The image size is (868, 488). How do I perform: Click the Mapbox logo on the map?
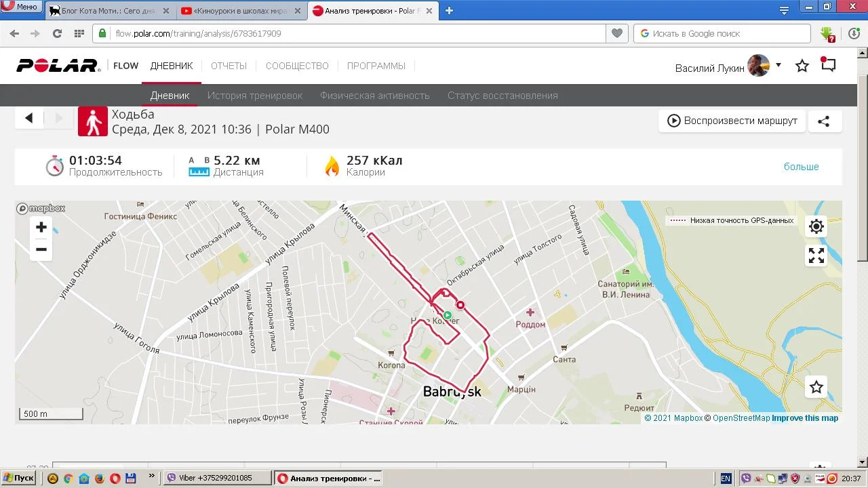click(x=41, y=209)
